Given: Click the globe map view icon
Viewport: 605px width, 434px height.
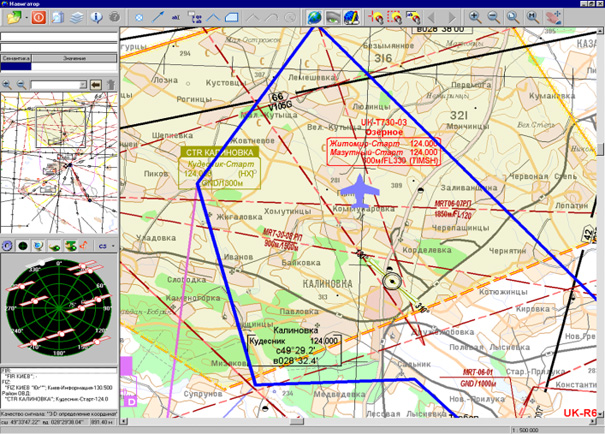Looking at the screenshot, I should coord(315,17).
